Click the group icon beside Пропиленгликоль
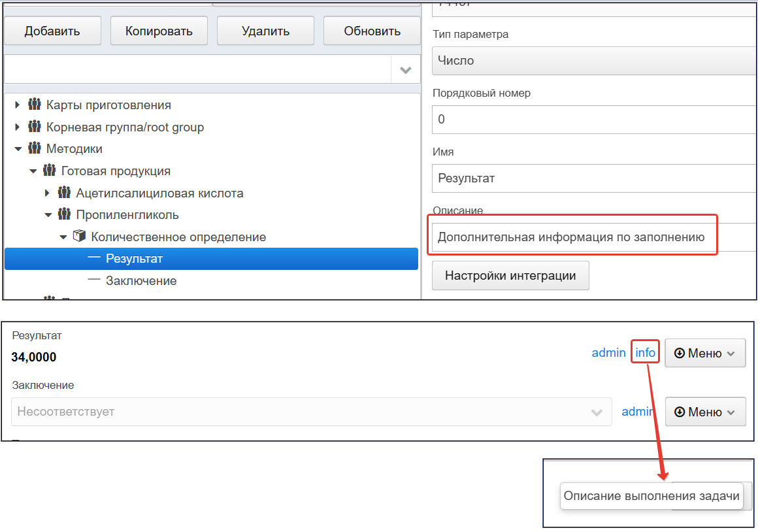 coord(64,214)
